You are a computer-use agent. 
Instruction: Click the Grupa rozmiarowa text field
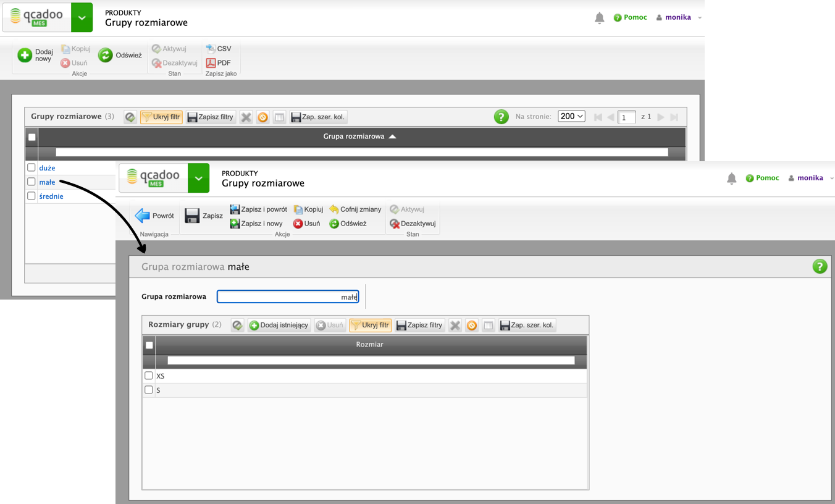288,297
